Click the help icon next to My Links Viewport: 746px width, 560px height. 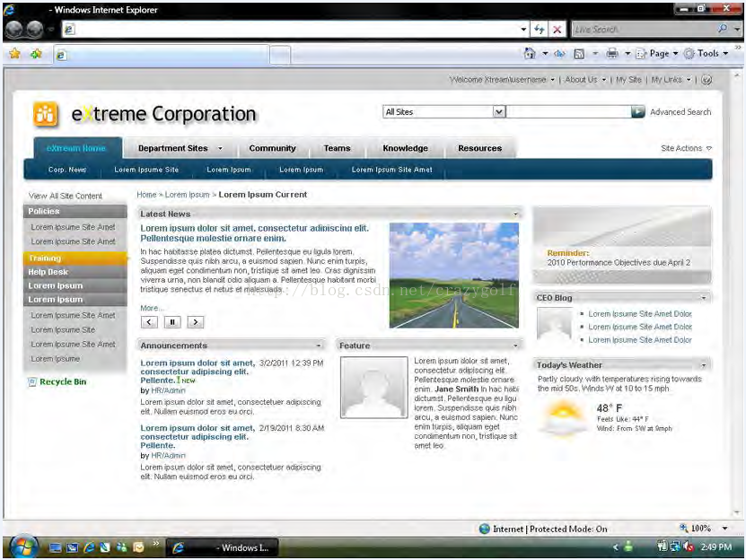pyautogui.click(x=707, y=80)
